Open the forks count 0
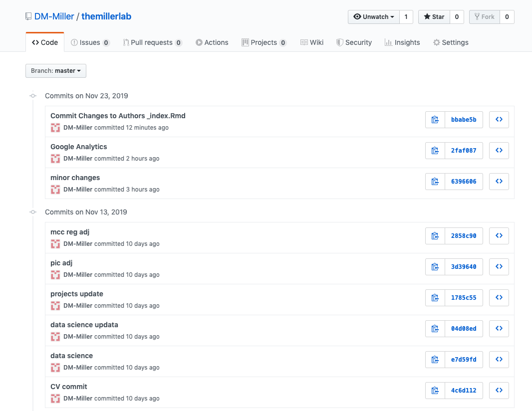Image resolution: width=532 pixels, height=411 pixels. coord(507,17)
